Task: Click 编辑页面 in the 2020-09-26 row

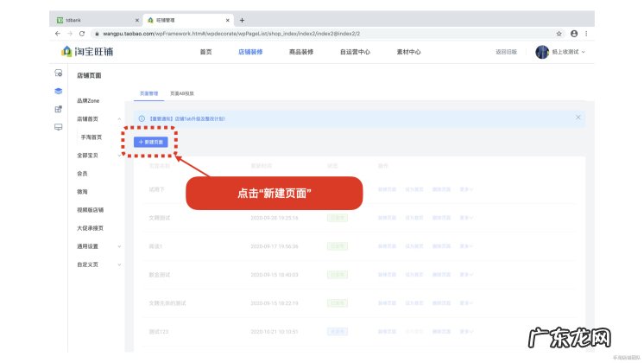Action: coord(387,218)
